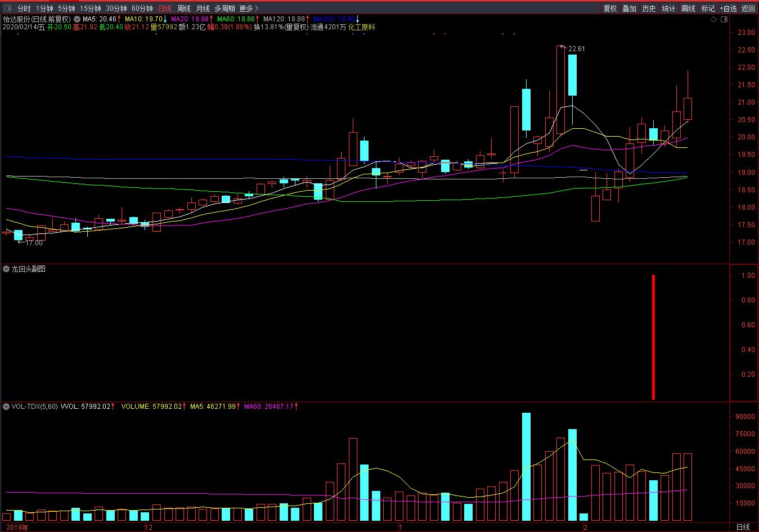
Task: Add stock via +自选 button
Action: (728, 8)
